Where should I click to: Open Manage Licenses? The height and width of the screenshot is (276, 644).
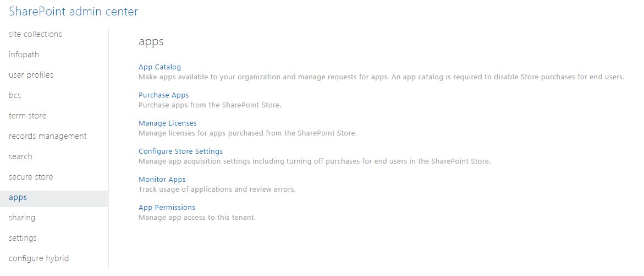tap(167, 123)
